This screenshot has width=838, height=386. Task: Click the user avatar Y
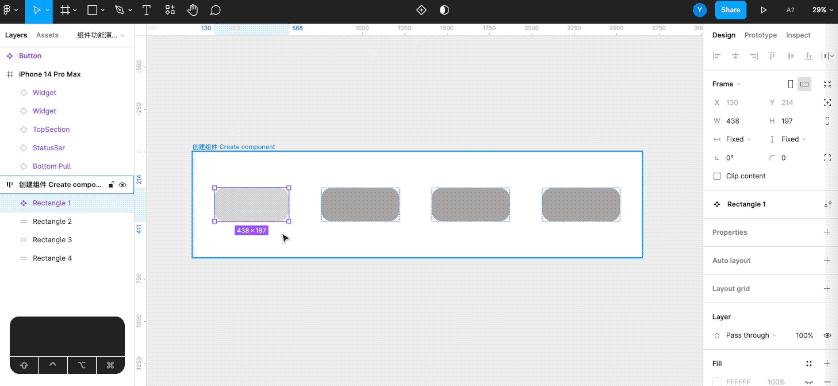point(700,10)
